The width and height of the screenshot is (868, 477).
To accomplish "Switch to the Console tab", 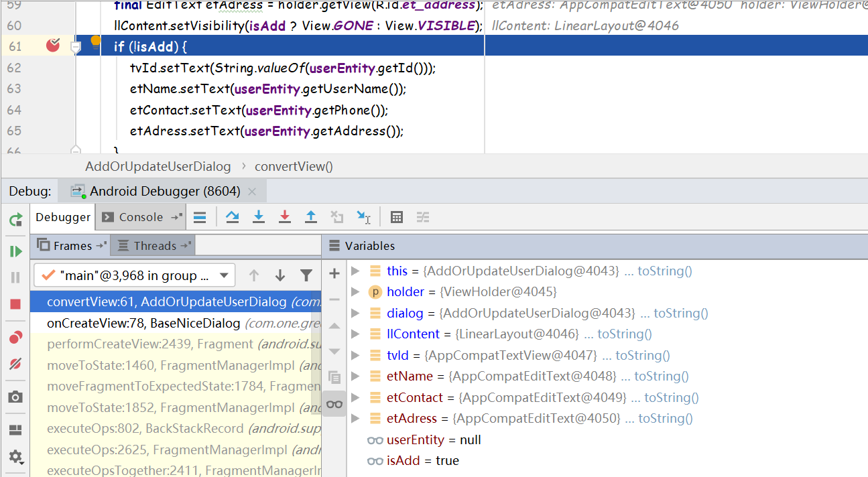I will (x=138, y=216).
